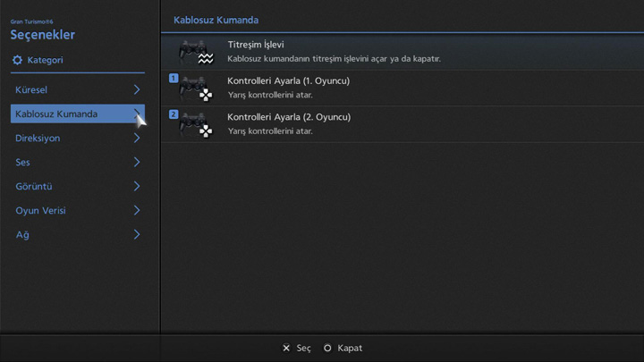644x362 pixels.
Task: Click the blue number 2 badge
Action: pos(174,114)
